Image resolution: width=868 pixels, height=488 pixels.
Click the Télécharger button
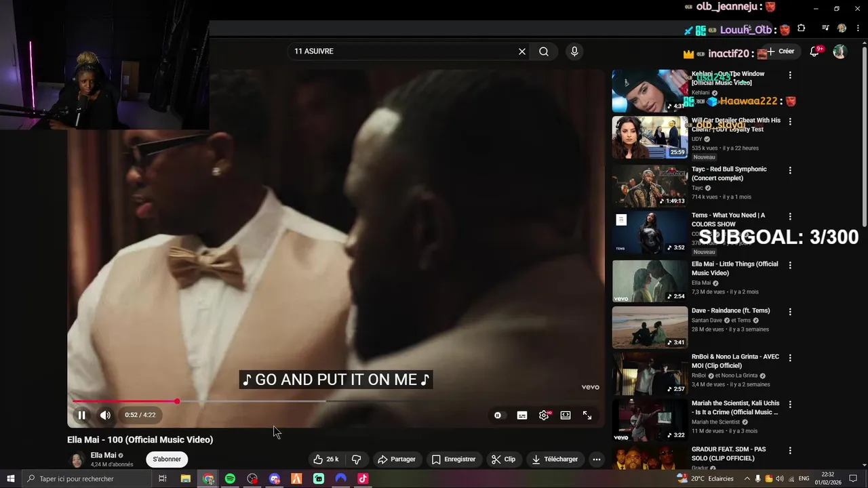[555, 459]
